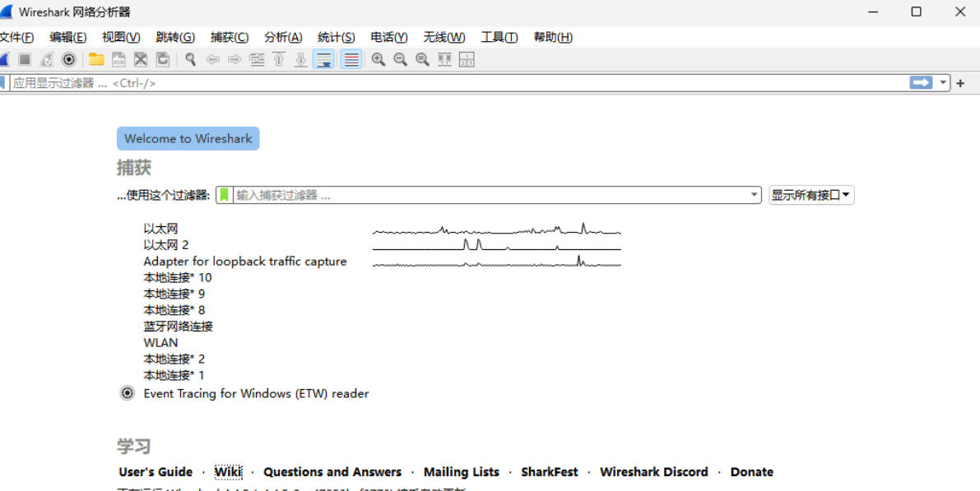The image size is (980, 491).
Task: Open the Wireshark Discord link
Action: coord(654,471)
